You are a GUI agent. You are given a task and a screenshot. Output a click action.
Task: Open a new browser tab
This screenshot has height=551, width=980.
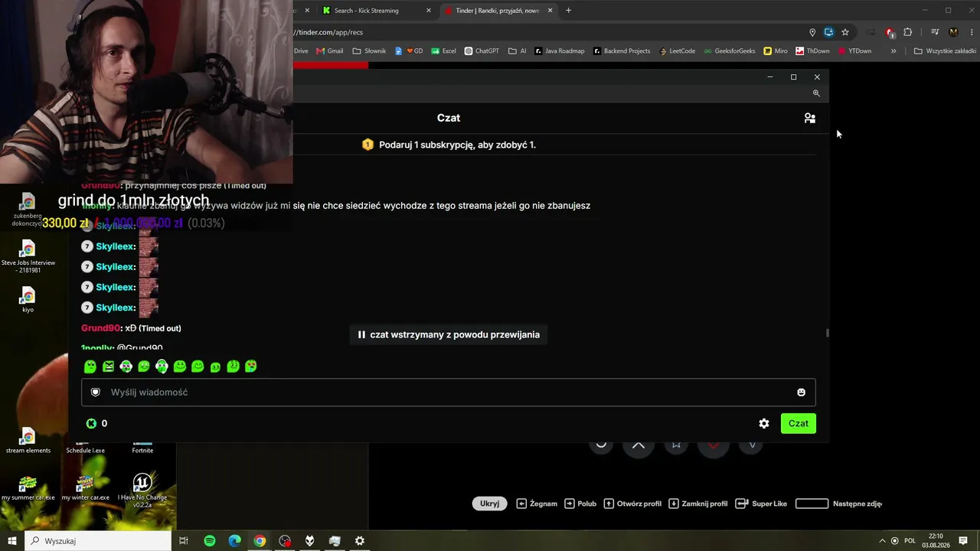(x=568, y=11)
